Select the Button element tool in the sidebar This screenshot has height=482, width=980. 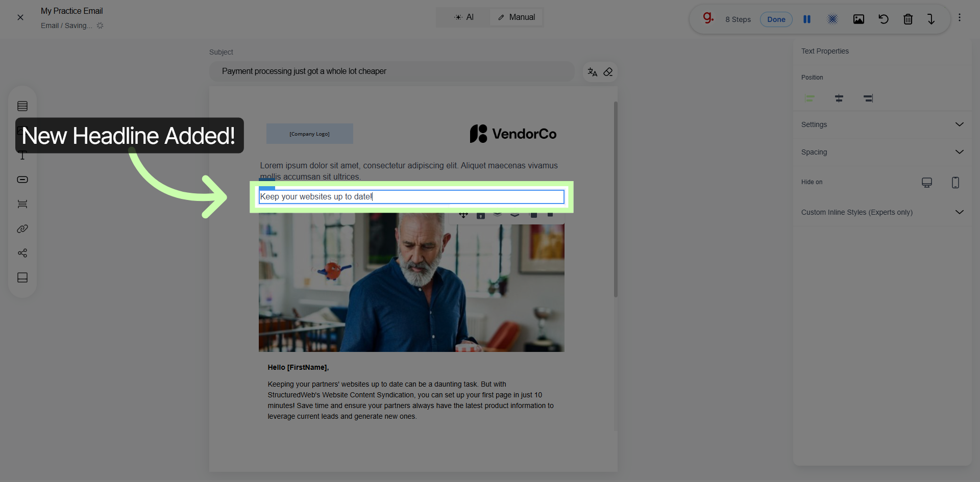pyautogui.click(x=22, y=180)
